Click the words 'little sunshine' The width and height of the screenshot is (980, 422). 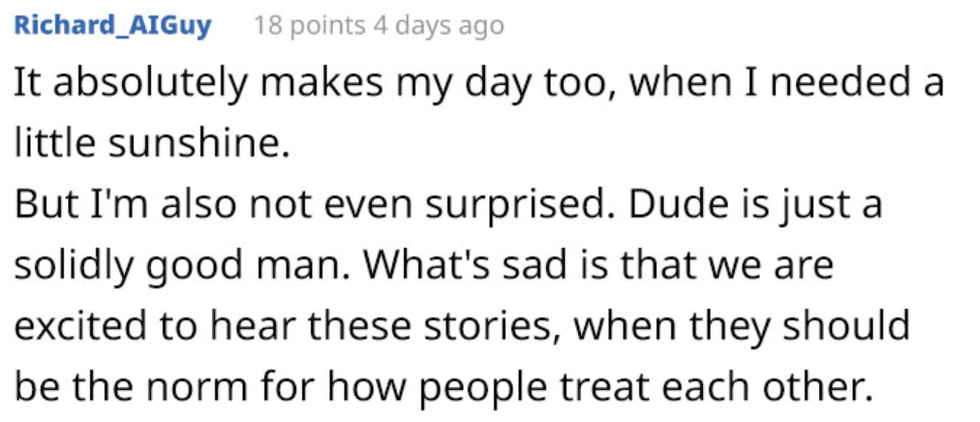point(151,145)
